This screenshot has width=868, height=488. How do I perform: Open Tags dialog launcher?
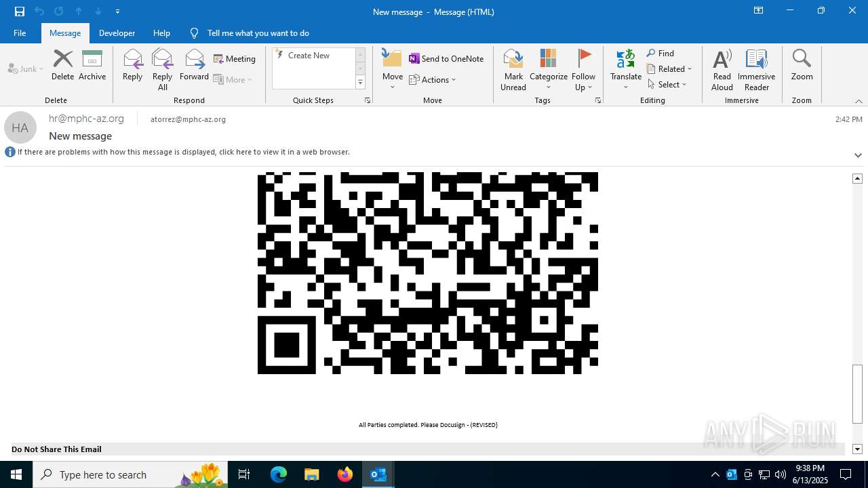click(x=598, y=100)
